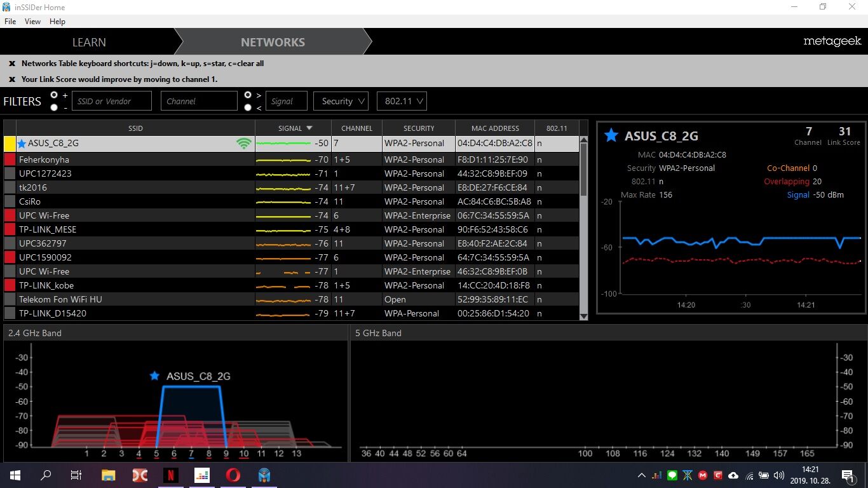Sort by the SECURITY column header
This screenshot has width=868, height=488.
coord(419,128)
